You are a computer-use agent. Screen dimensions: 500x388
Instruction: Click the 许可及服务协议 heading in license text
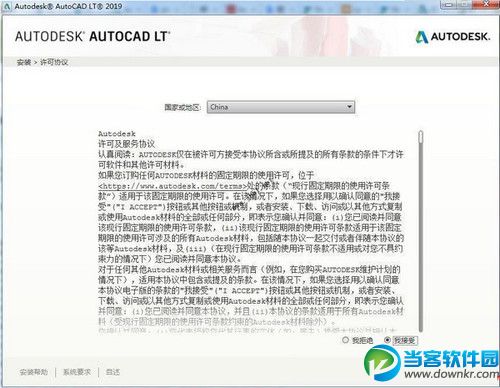point(126,144)
